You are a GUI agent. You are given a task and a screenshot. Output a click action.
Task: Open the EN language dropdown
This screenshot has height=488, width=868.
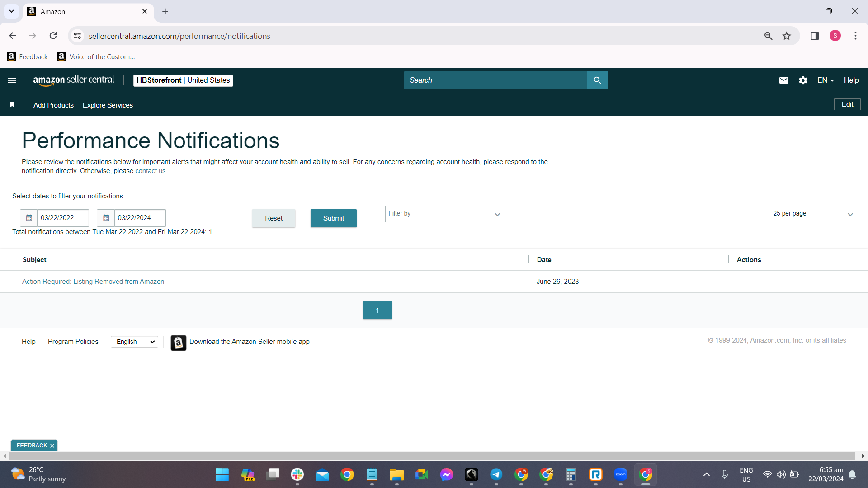pos(826,80)
